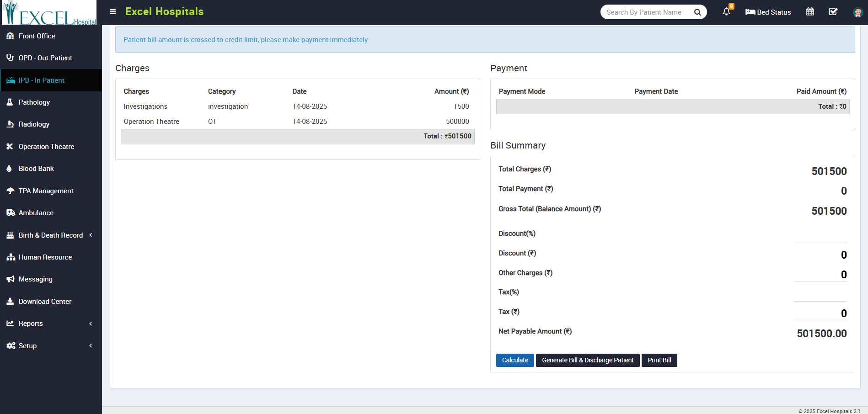Click the OPD stethoscope icon
868x414 pixels.
click(10, 58)
